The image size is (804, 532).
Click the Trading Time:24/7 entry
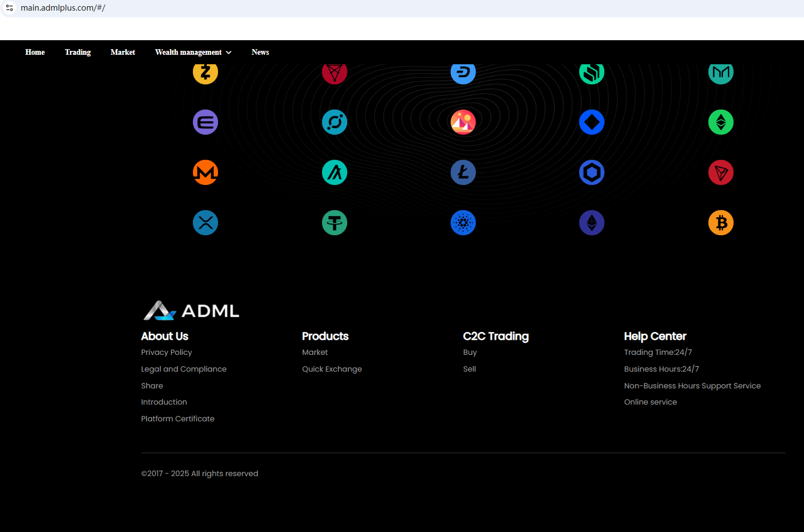pos(658,352)
